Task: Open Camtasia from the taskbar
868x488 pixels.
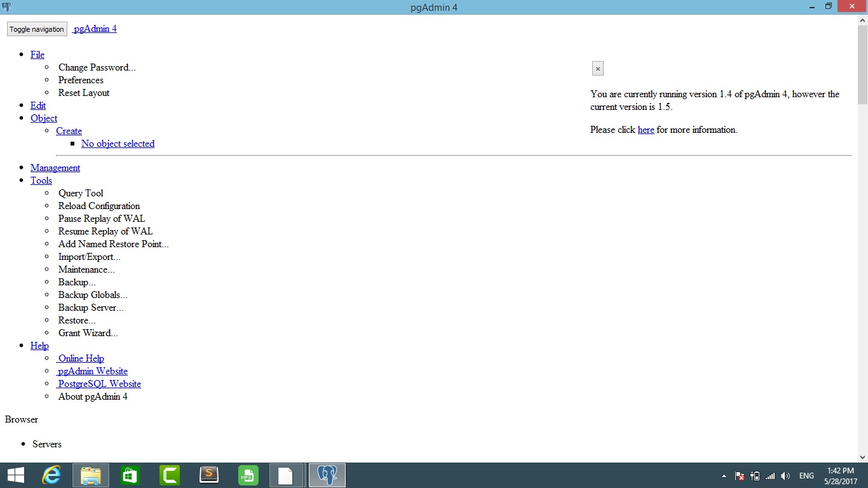Action: coord(170,475)
